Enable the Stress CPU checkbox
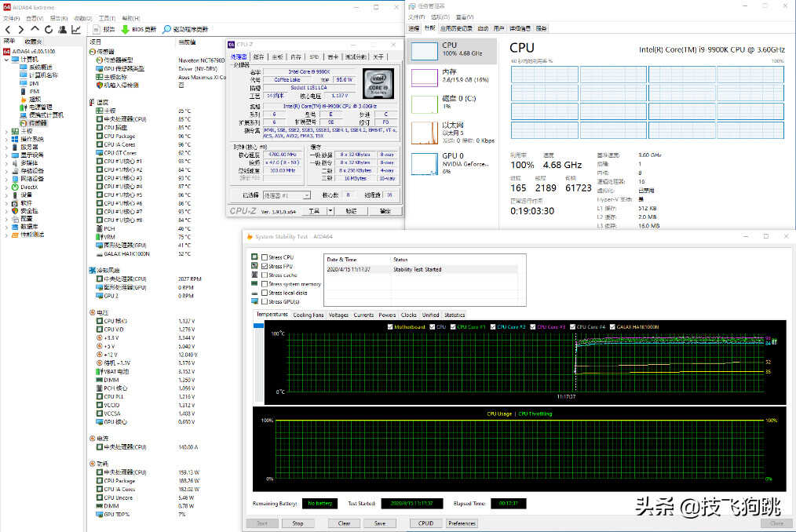796x532 pixels. click(x=265, y=257)
